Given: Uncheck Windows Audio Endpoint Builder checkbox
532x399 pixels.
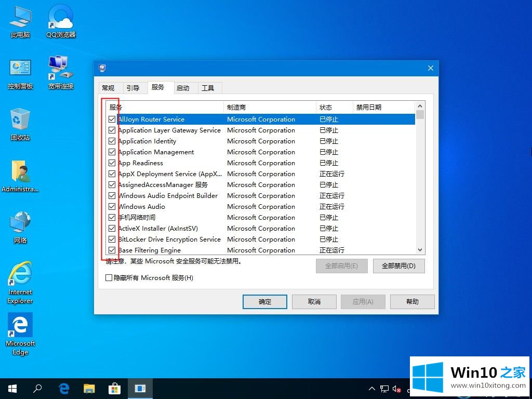Looking at the screenshot, I should 112,196.
